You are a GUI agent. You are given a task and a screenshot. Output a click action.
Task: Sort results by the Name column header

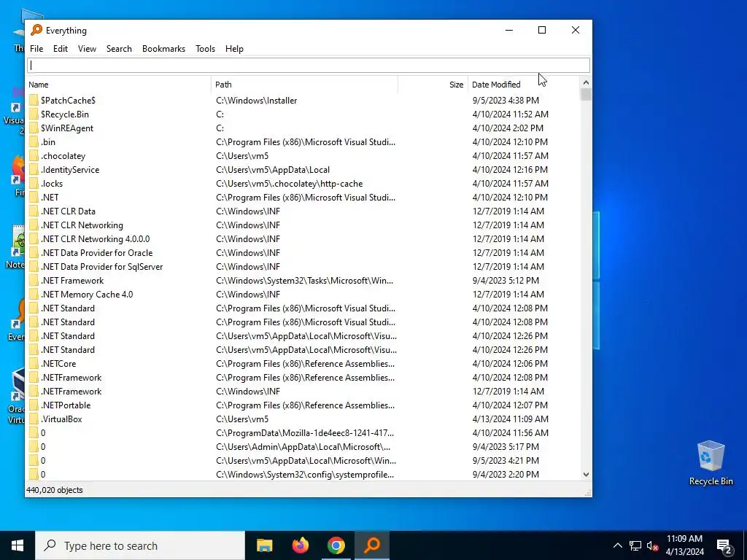119,85
